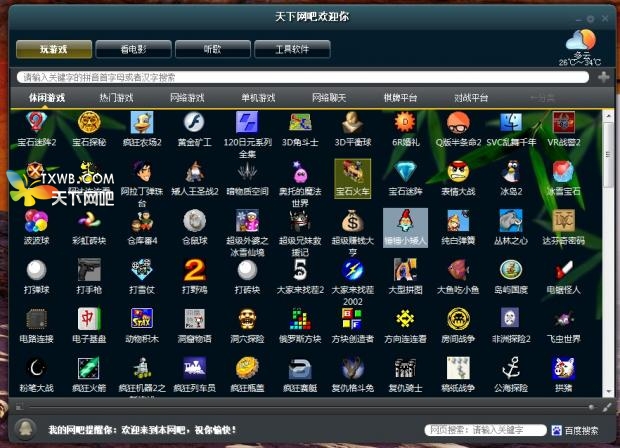The width and height of the screenshot is (620, 448).
Task: Launch the 3D角斗士 game icon
Action: 300,123
